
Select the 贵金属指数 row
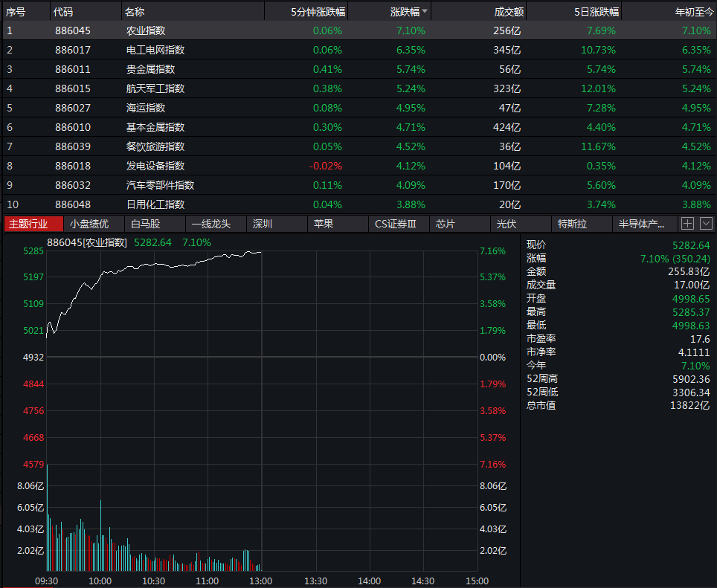point(358,69)
